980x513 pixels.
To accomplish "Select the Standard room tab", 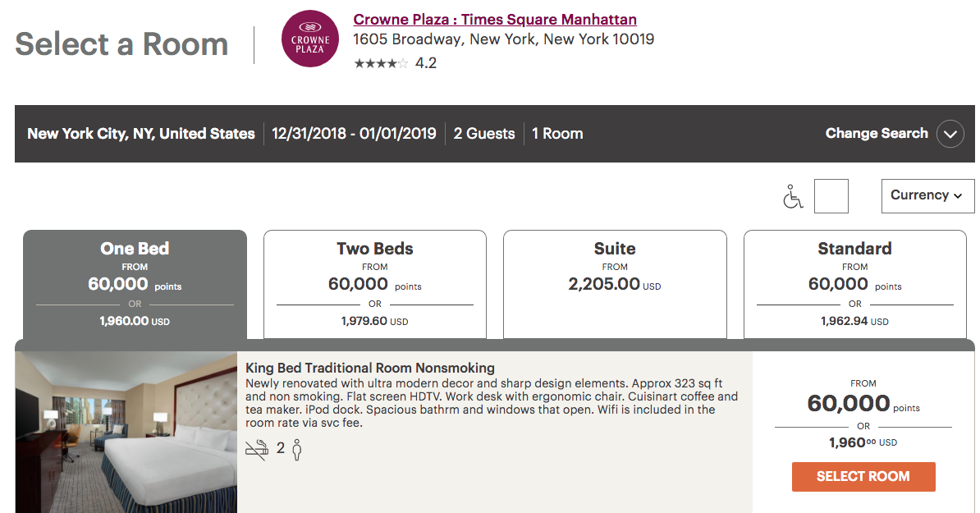I will point(854,284).
